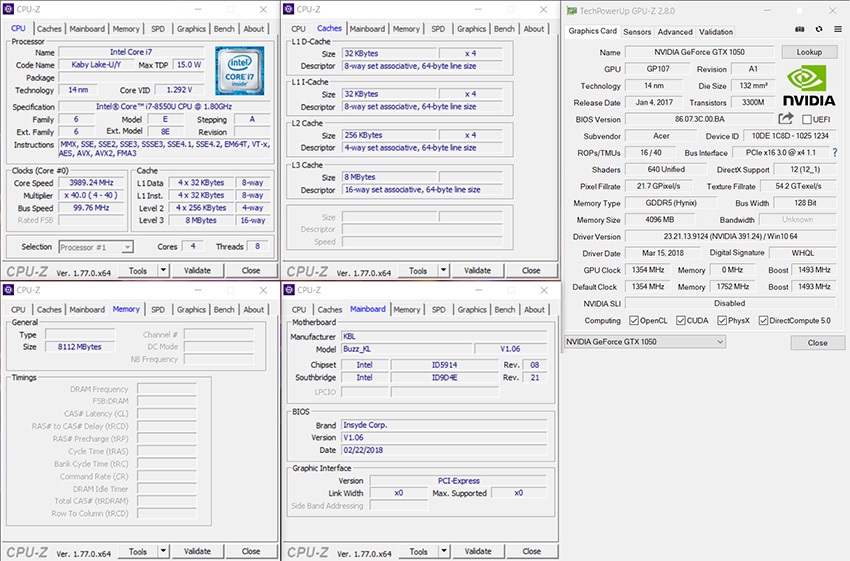
Task: Close the CPU-Z Caches window with the X
Action: tap(543, 9)
